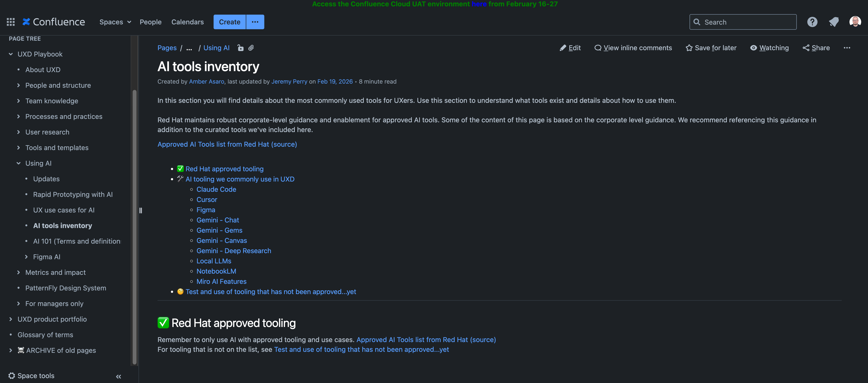This screenshot has height=383, width=868.
Task: Open the user profile avatar
Action: tap(855, 22)
